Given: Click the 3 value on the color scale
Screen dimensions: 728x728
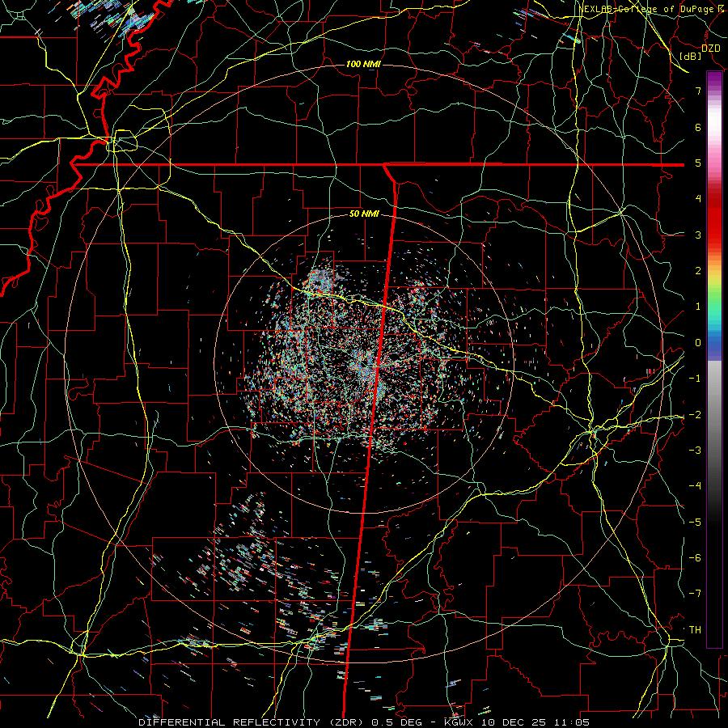Looking at the screenshot, I should [698, 235].
